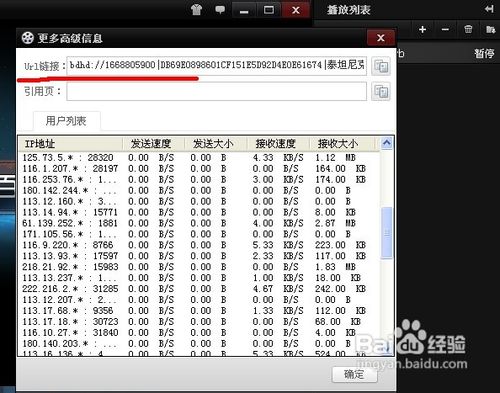The image size is (500, 393).
Task: Close the 更多高级信息 dialog
Action: pos(381,38)
